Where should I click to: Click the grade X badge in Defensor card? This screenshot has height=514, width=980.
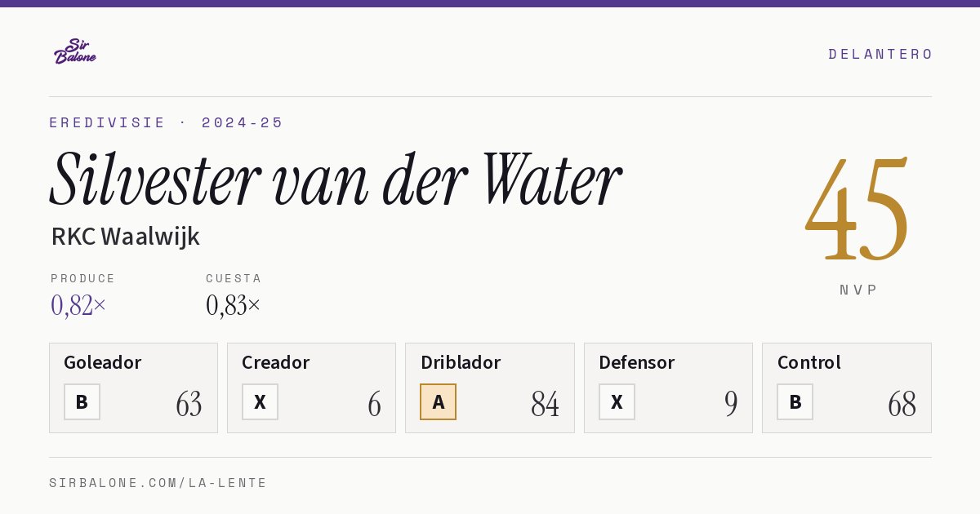[617, 401]
